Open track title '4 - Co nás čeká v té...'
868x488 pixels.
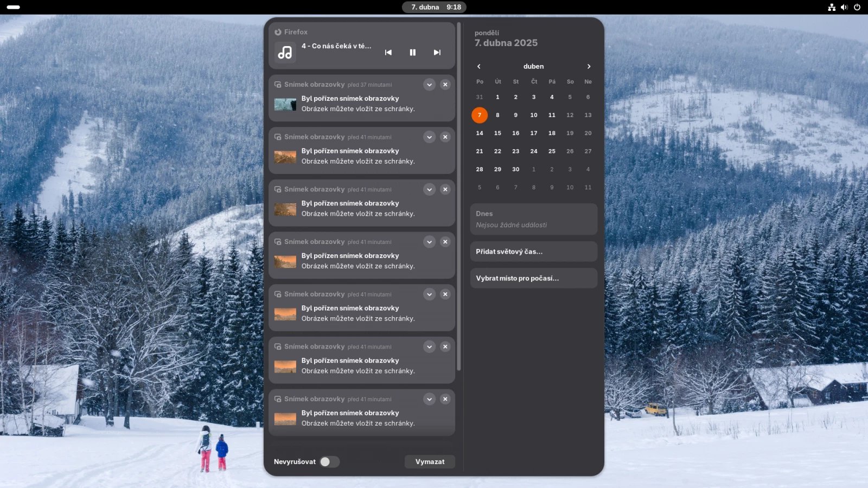(x=336, y=46)
